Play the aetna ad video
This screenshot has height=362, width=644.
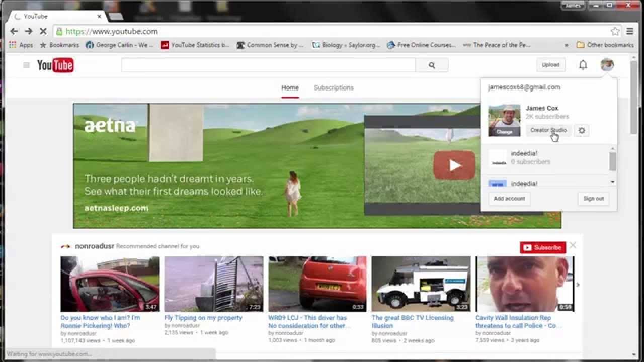(x=454, y=165)
